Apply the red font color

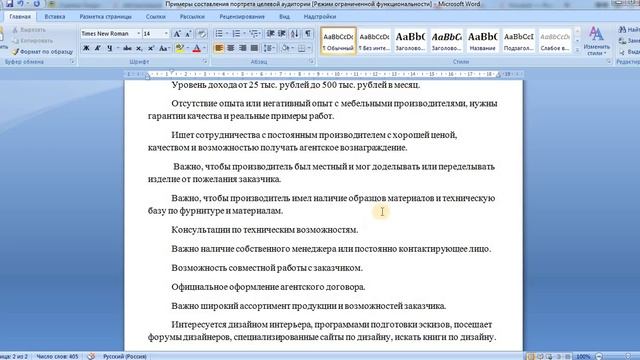tap(196, 48)
